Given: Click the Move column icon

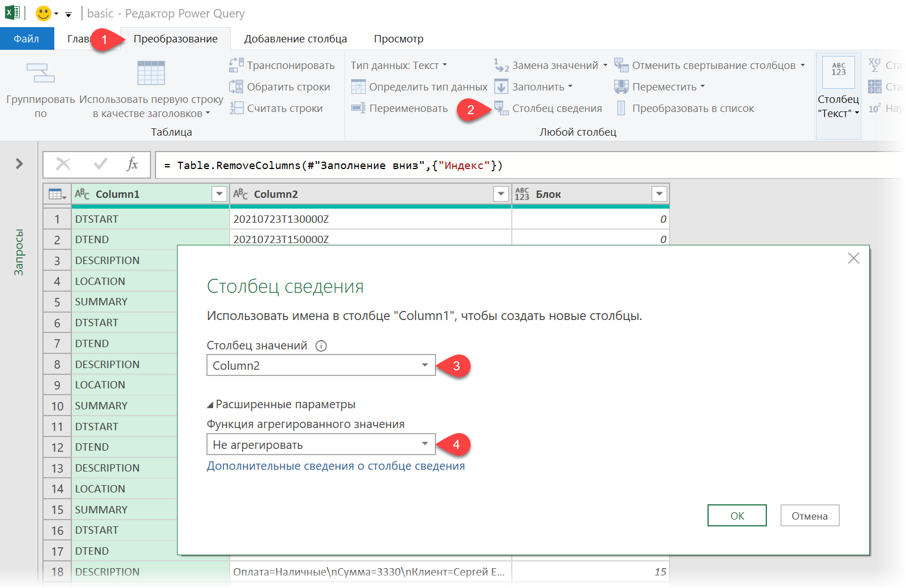Looking at the screenshot, I should (x=622, y=87).
